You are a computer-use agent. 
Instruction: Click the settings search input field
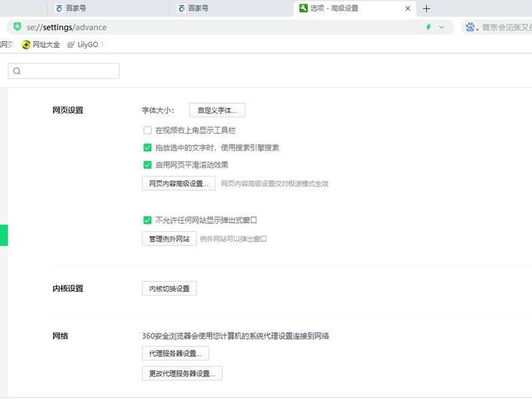64,71
